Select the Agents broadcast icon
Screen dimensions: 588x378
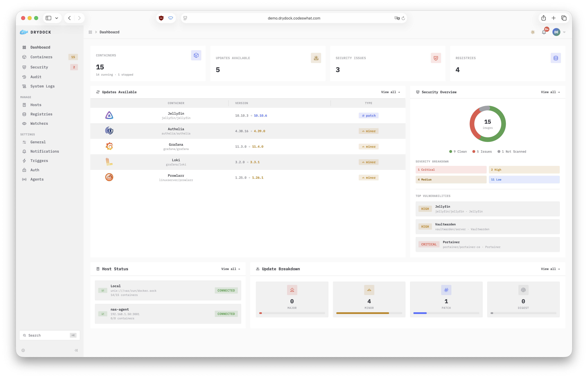point(24,179)
